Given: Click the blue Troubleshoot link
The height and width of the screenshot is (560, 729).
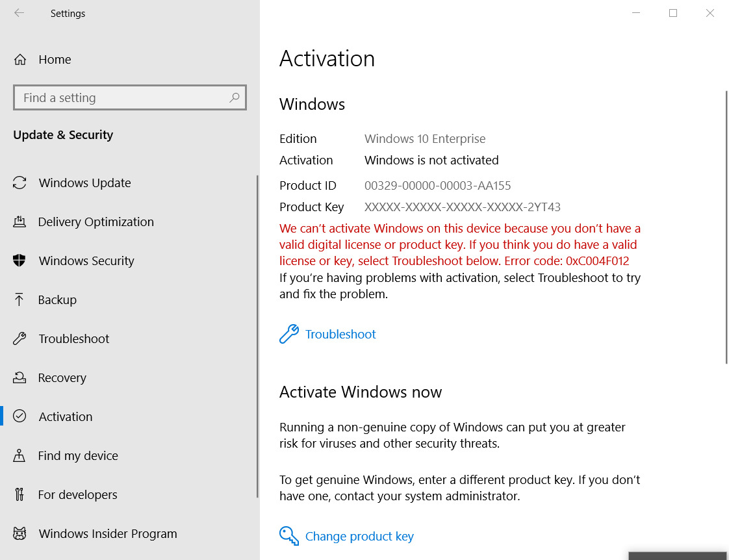Looking at the screenshot, I should (340, 334).
